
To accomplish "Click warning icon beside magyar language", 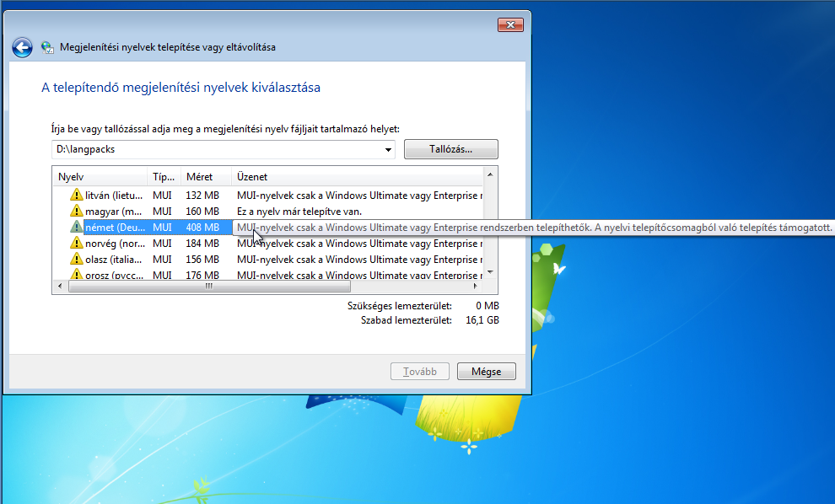I will [77, 211].
